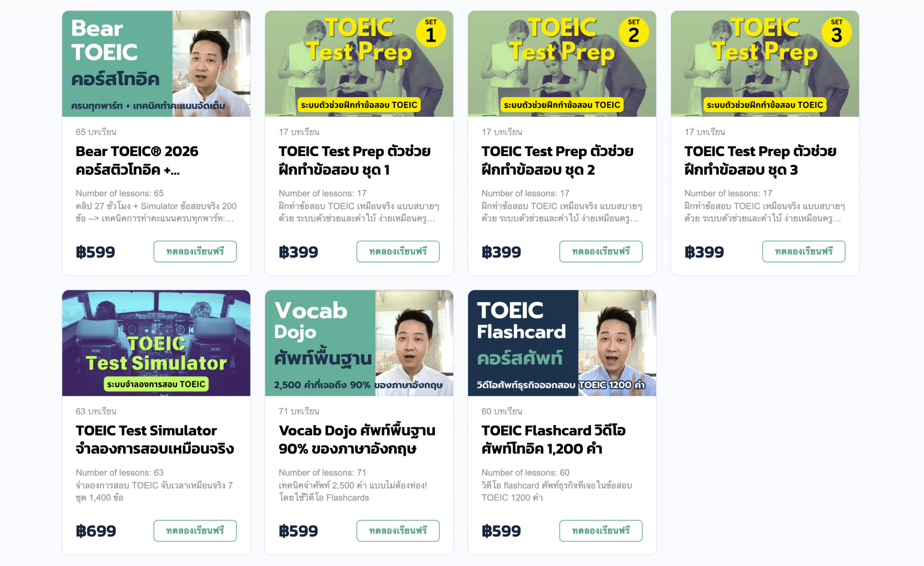Start free trial for Vocab Dojo course
The height and width of the screenshot is (566, 924).
click(x=398, y=530)
